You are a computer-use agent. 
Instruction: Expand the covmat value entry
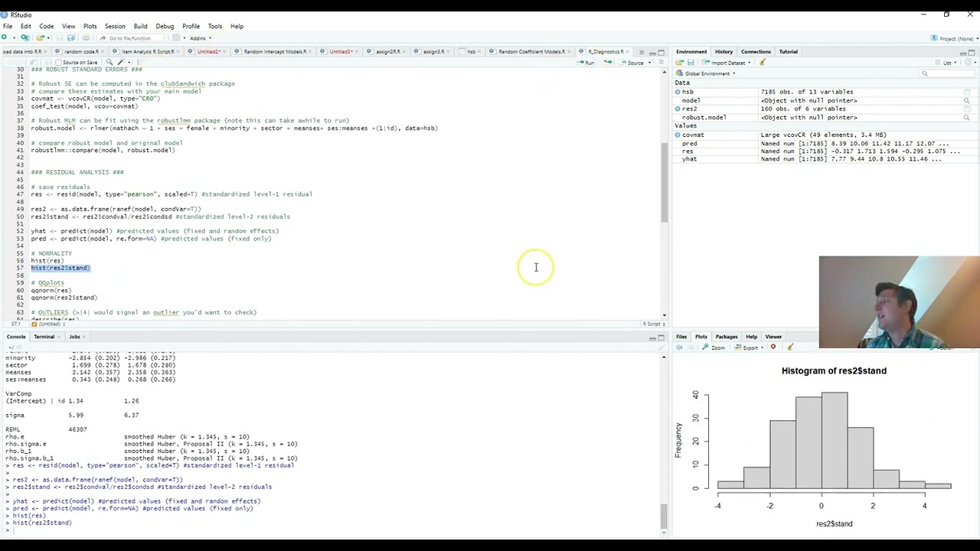pos(678,135)
